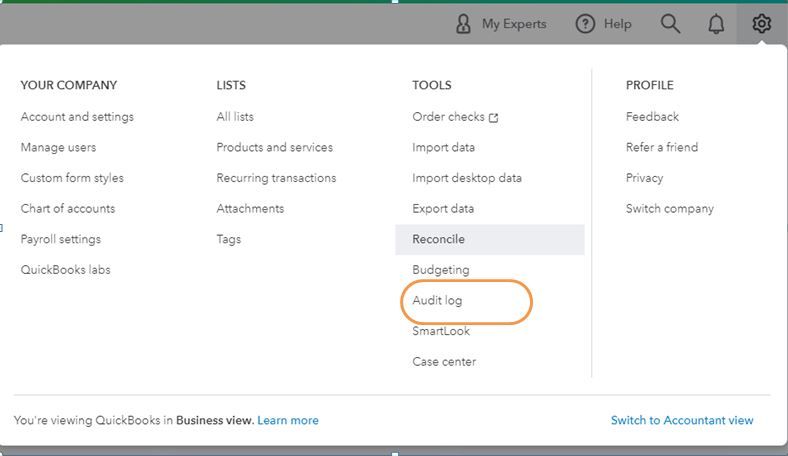Choose Switch company
Screen dimensions: 788x456
(669, 209)
